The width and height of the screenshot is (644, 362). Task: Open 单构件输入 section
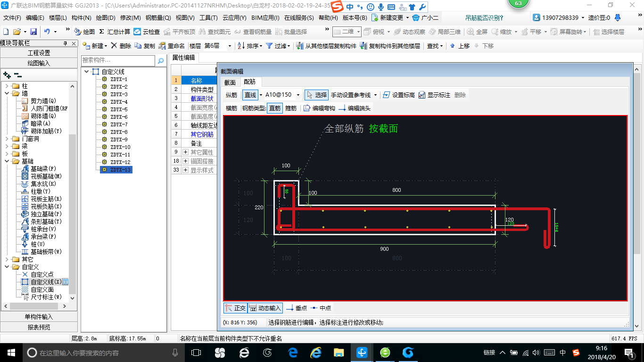pyautogui.click(x=39, y=317)
